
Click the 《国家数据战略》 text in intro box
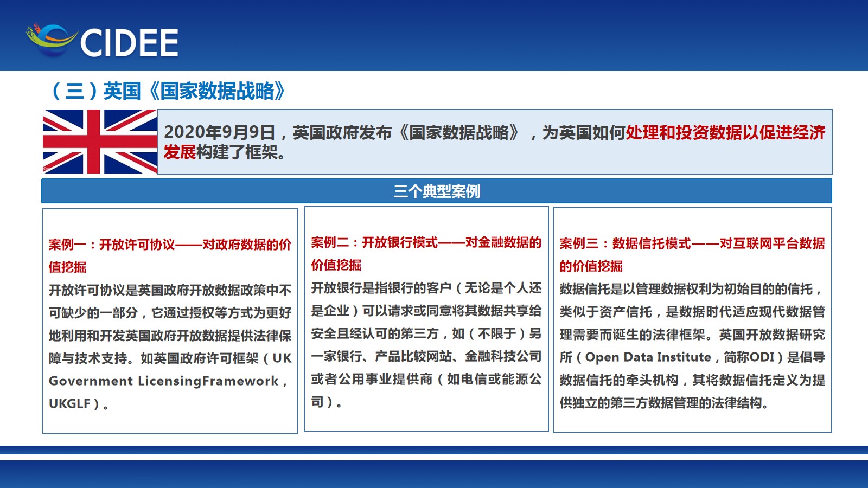(x=461, y=132)
